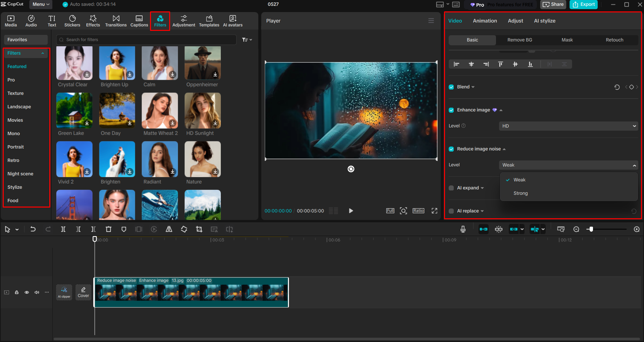Enable the AI expand option
644x342 pixels.
451,188
